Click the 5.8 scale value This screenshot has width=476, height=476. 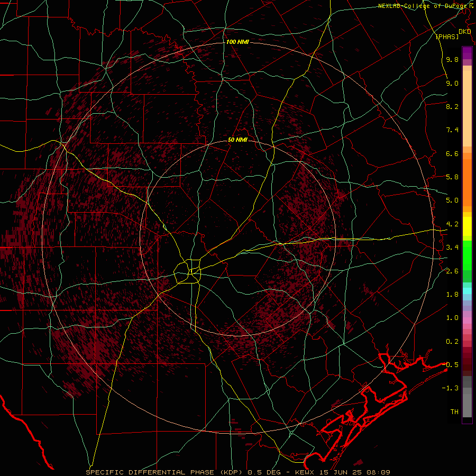point(452,177)
